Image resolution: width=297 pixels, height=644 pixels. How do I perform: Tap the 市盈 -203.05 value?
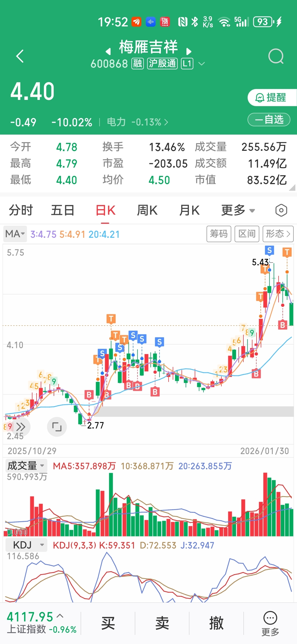click(x=168, y=164)
